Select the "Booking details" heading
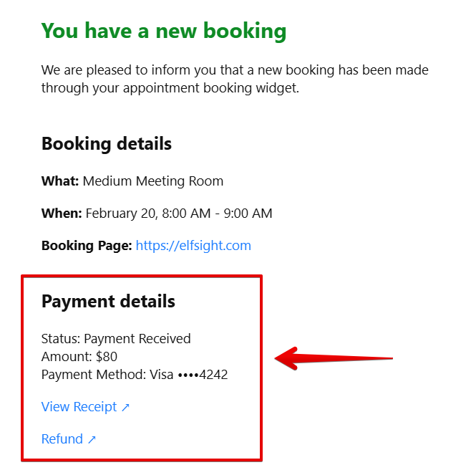 (107, 143)
